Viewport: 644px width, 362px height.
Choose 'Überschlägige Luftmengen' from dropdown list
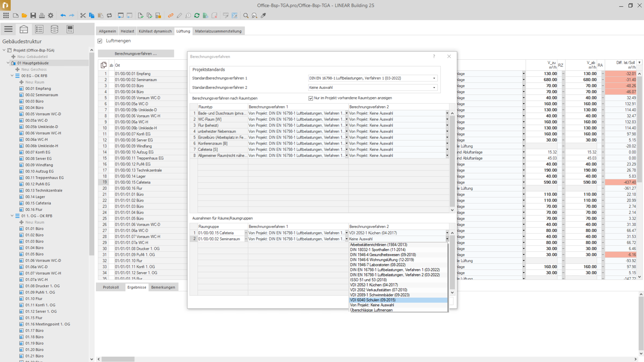(x=398, y=310)
